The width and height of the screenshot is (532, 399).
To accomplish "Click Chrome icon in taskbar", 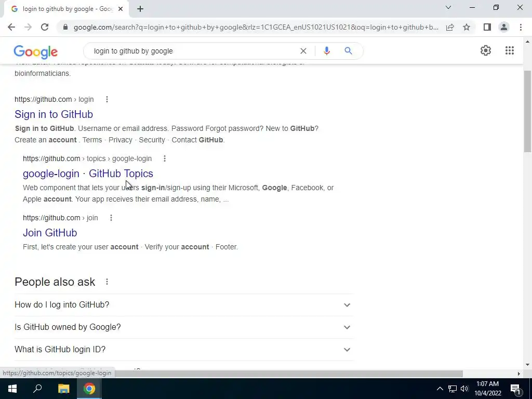I will 89,389.
